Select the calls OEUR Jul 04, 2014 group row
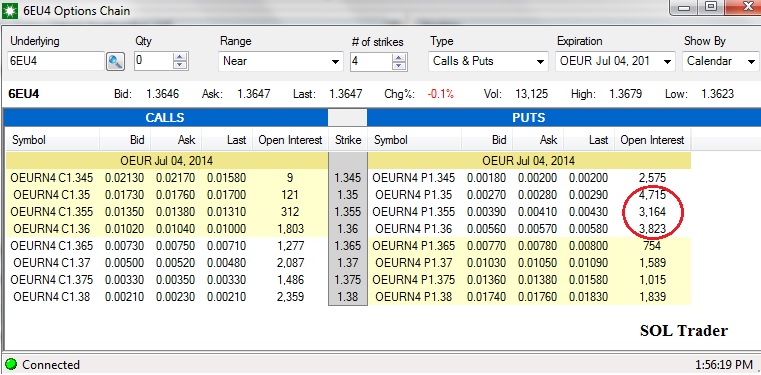This screenshot has height=375, width=761. coord(166,160)
